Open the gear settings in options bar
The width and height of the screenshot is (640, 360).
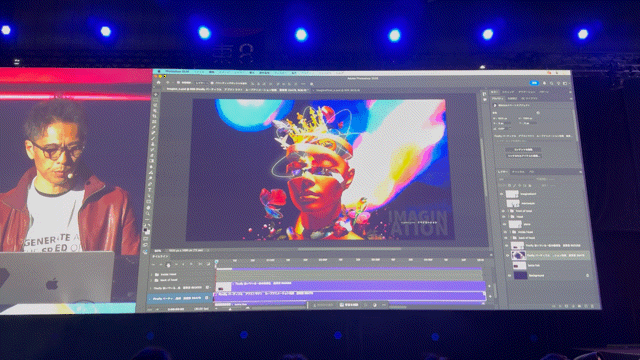311,84
